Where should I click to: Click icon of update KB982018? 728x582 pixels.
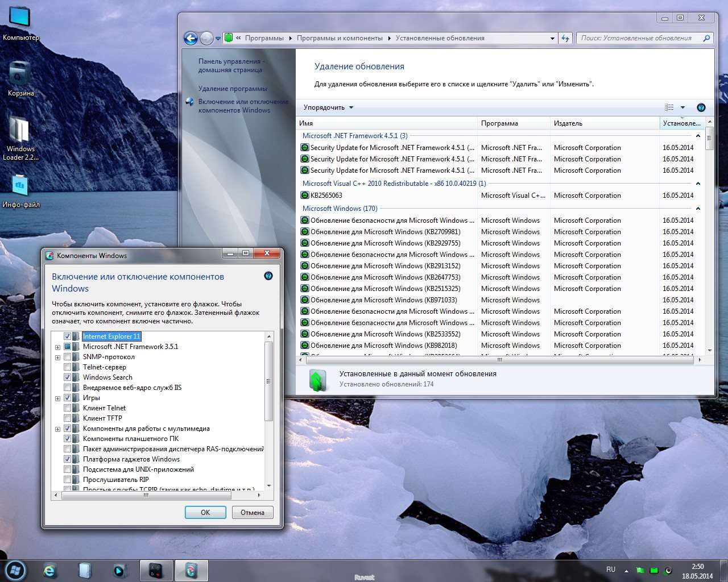point(305,346)
